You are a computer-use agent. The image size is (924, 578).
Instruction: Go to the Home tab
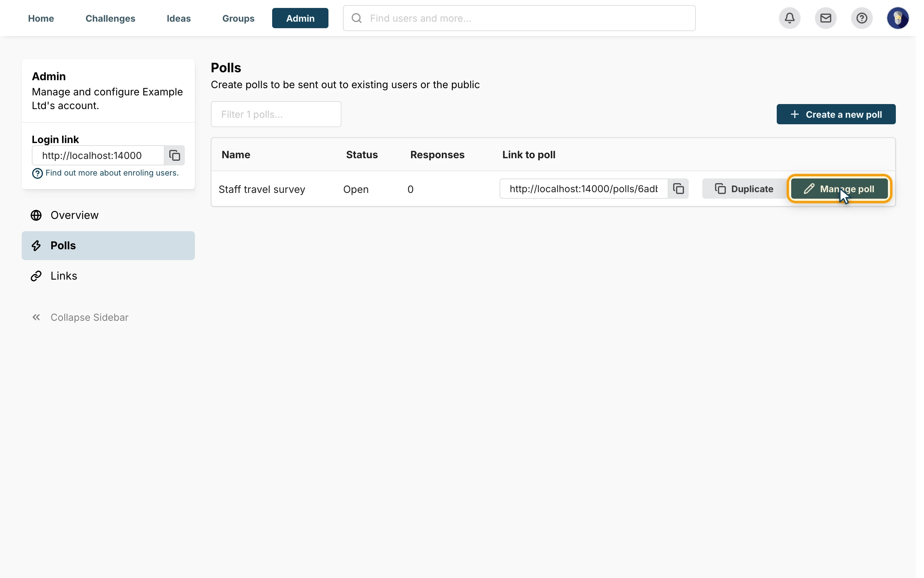[x=41, y=18]
